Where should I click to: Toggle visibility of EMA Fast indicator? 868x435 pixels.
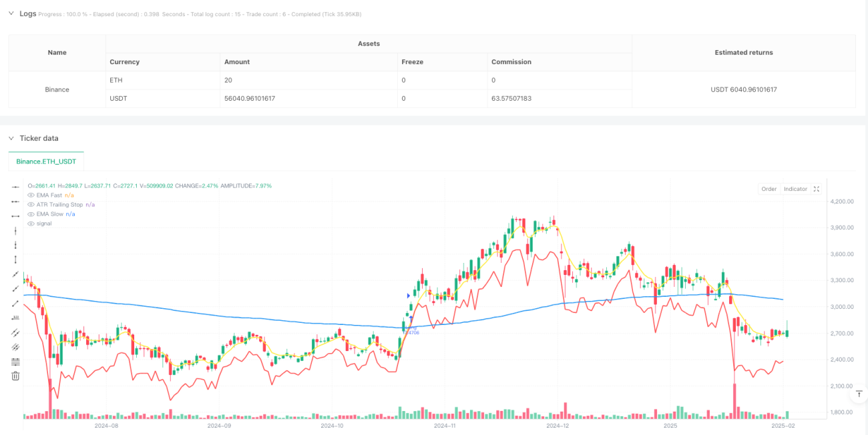click(x=30, y=195)
